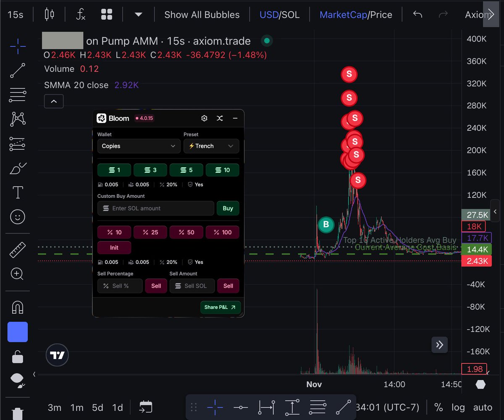The height and width of the screenshot is (420, 504).
Task: Buy 10 SOL quick button
Action: click(x=223, y=170)
